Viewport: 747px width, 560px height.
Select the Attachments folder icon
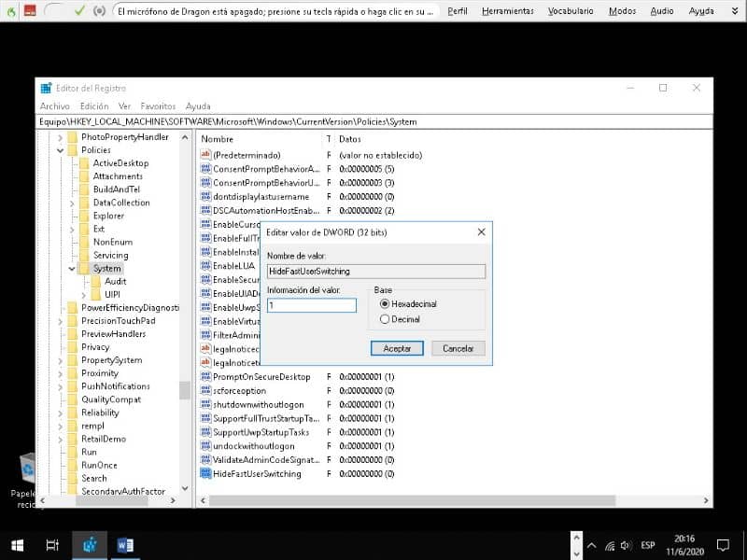pos(84,176)
